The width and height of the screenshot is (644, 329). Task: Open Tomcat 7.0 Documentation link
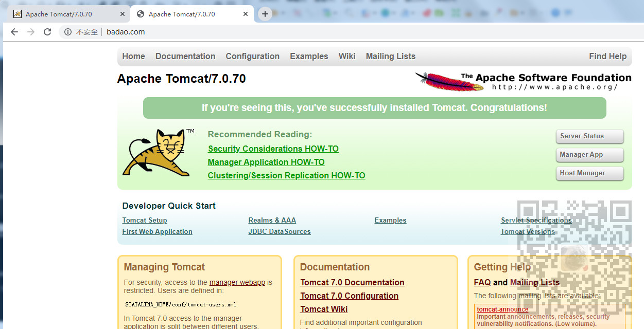click(x=352, y=283)
